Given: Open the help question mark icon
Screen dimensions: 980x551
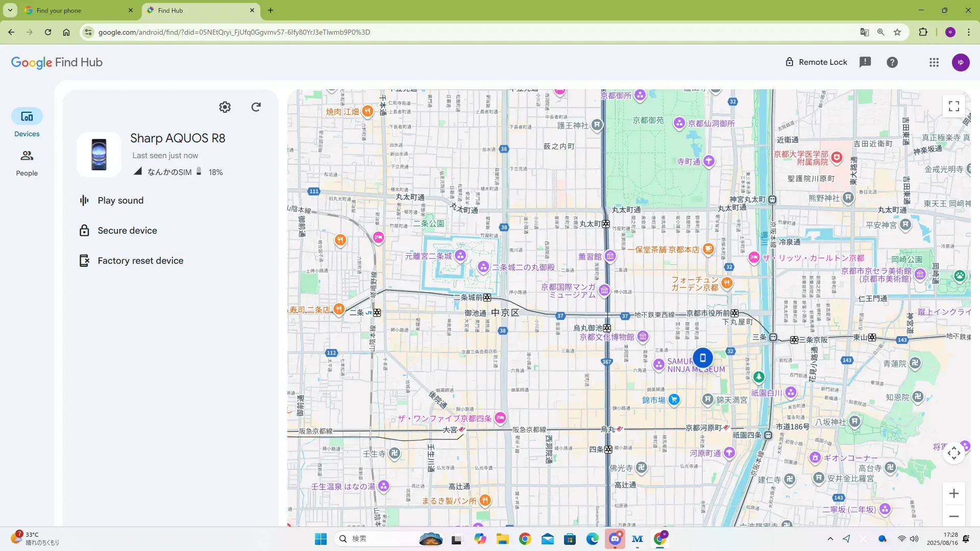Looking at the screenshot, I should tap(892, 62).
